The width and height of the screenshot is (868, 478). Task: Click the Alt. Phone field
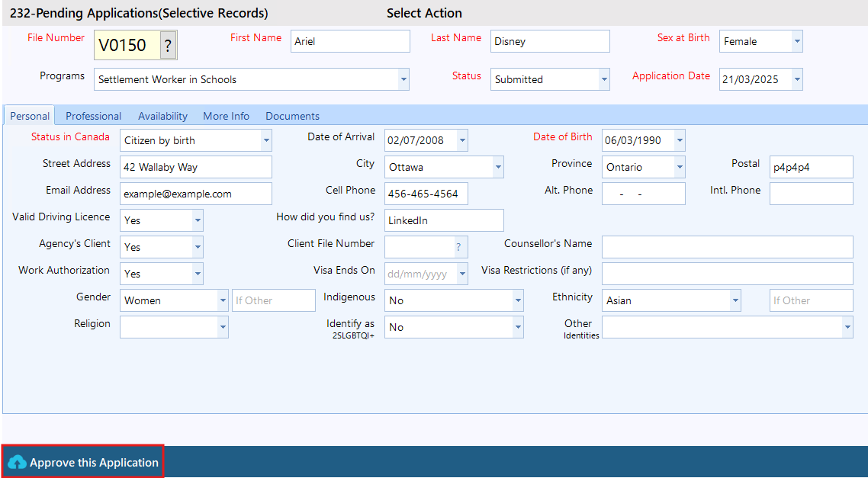pyautogui.click(x=644, y=194)
